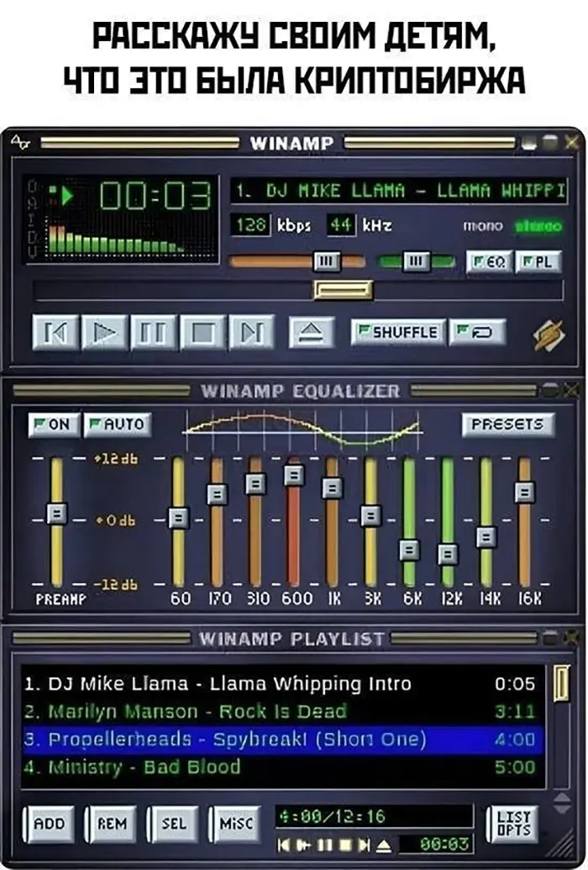Click the REM button in playlist
The width and height of the screenshot is (588, 870).
point(111,824)
